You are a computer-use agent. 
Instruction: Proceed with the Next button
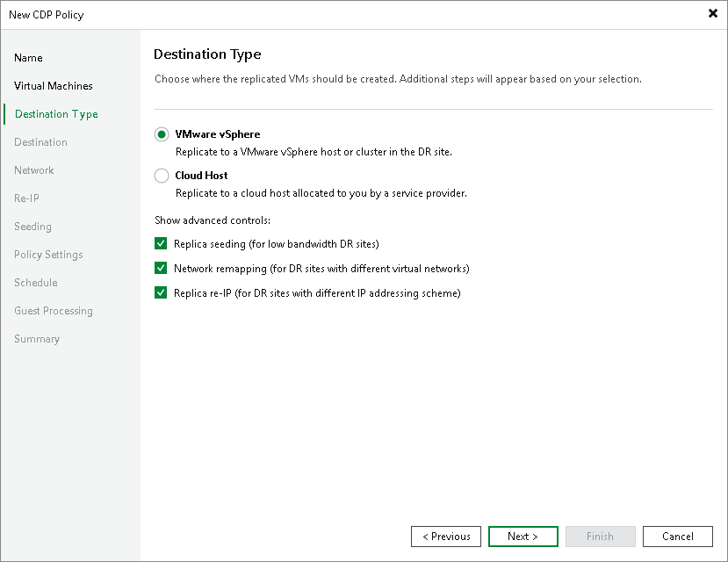(x=523, y=537)
